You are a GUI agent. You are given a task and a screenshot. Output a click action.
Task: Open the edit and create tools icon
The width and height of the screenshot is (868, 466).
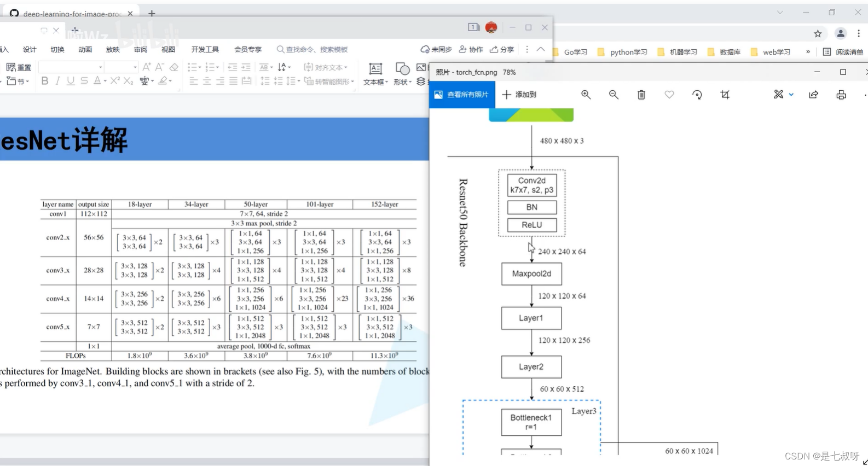click(778, 95)
